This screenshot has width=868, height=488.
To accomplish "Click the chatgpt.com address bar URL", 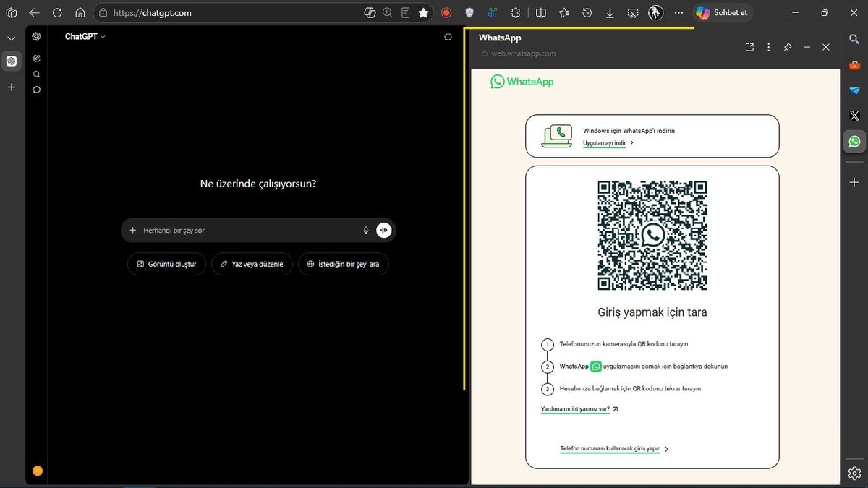I will [x=153, y=13].
